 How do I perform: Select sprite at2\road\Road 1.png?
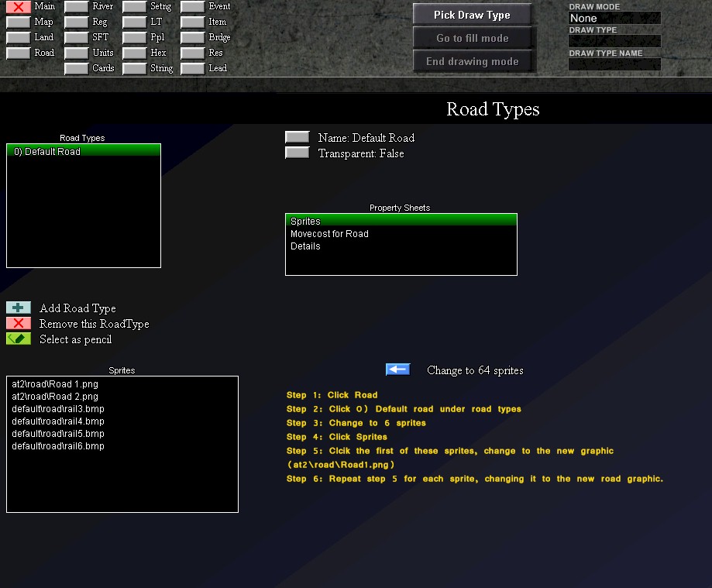122,383
